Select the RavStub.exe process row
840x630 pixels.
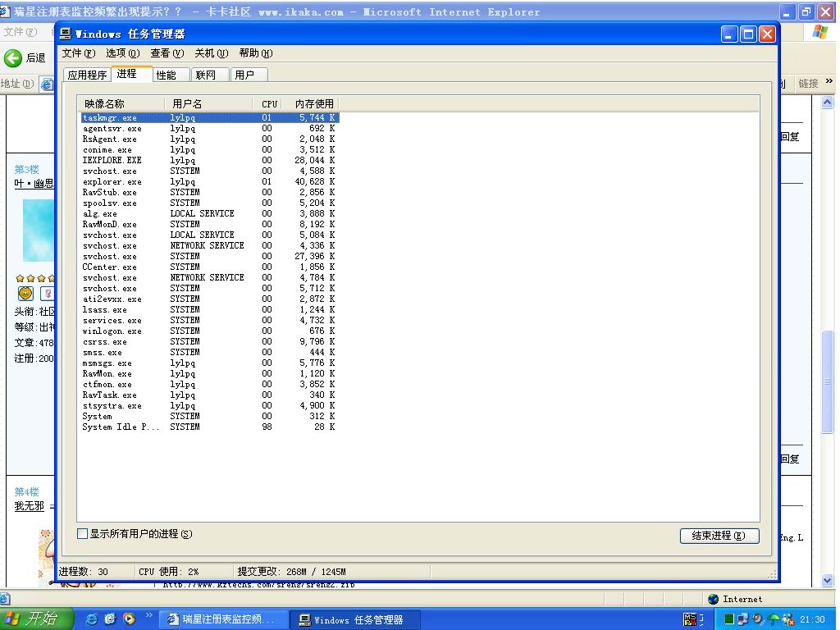(209, 192)
